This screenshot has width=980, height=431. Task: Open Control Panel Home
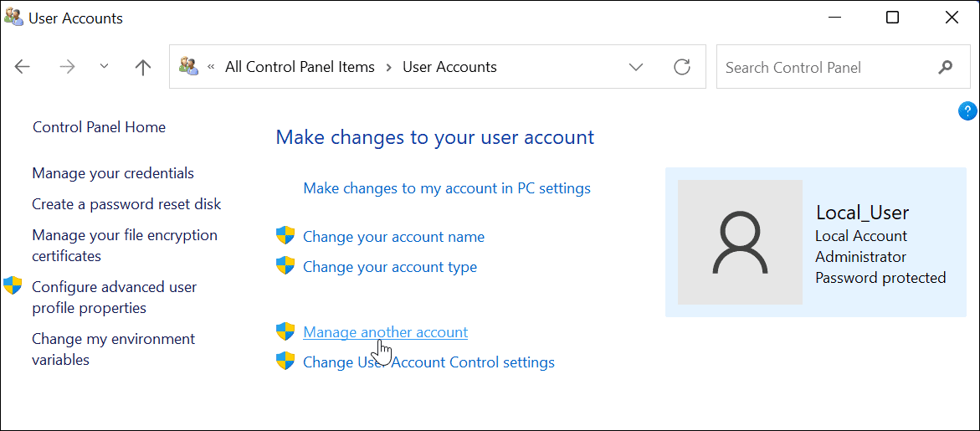tap(99, 127)
